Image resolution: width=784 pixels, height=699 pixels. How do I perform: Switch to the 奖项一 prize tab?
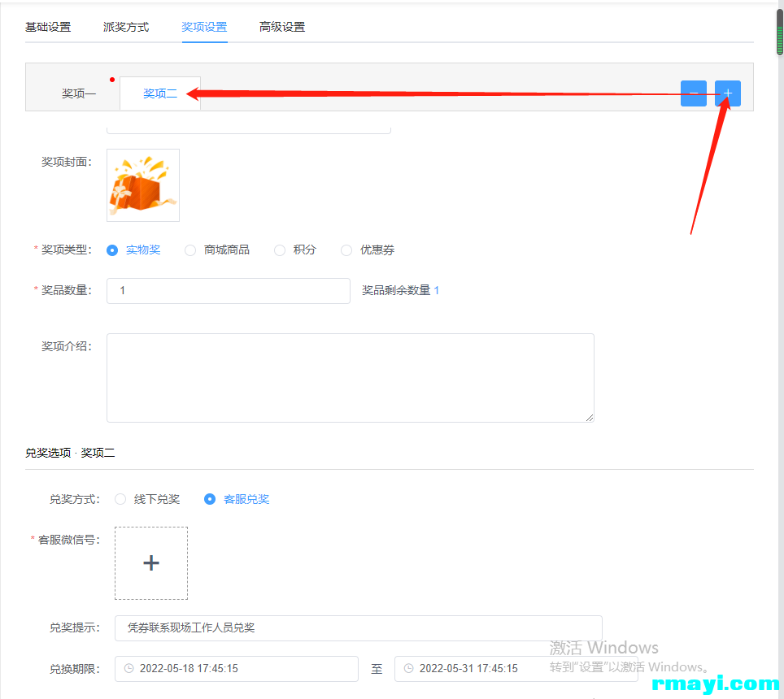[79, 93]
